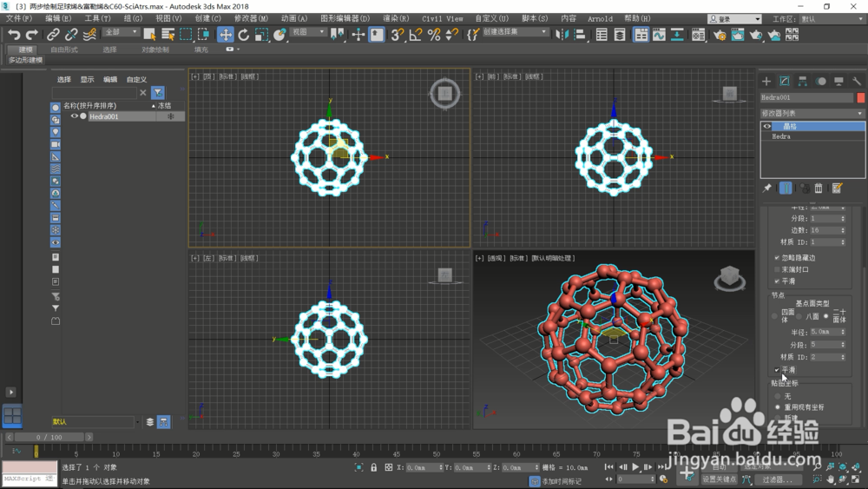Toggle eye of 晶格 modifier

point(767,126)
